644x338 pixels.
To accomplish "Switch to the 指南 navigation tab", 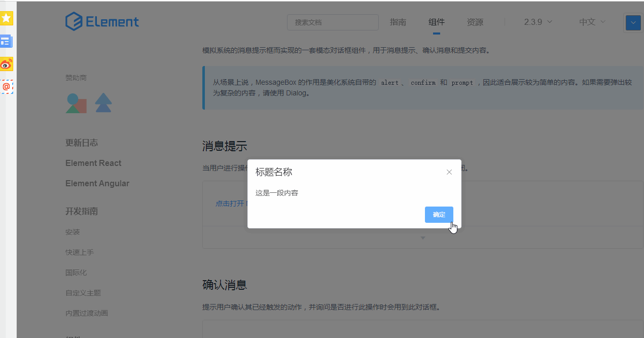I will click(398, 22).
